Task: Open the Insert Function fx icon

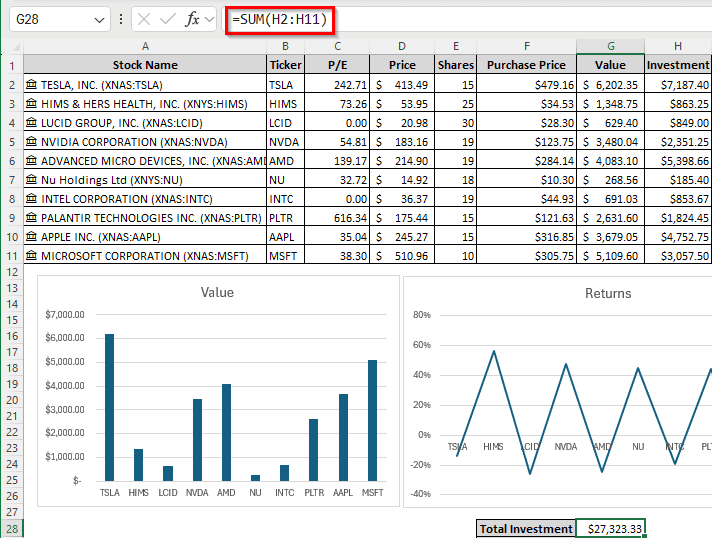Action: 193,20
